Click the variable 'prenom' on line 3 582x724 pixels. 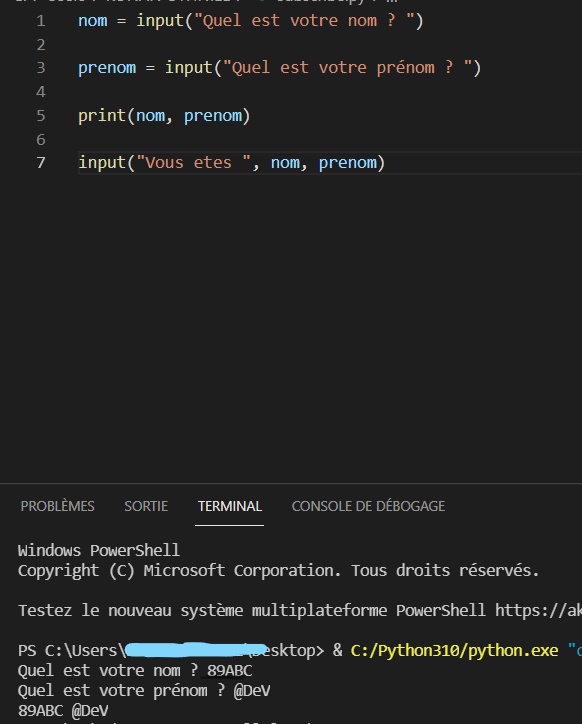(x=107, y=68)
